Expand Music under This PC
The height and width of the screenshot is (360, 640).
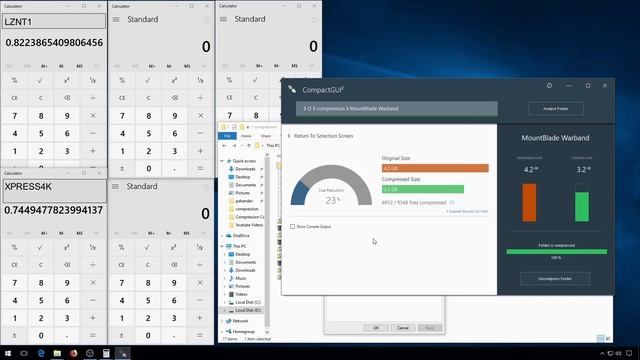(x=225, y=278)
